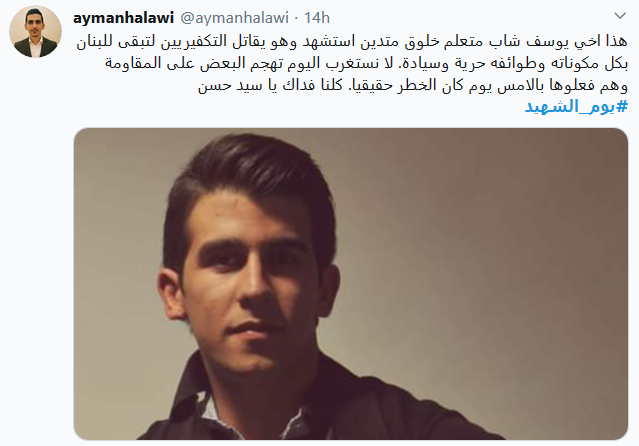Screen dimensions: 639x446
Task: Follow the #يوم_الشهيد hashtag link
Action: coord(576,107)
